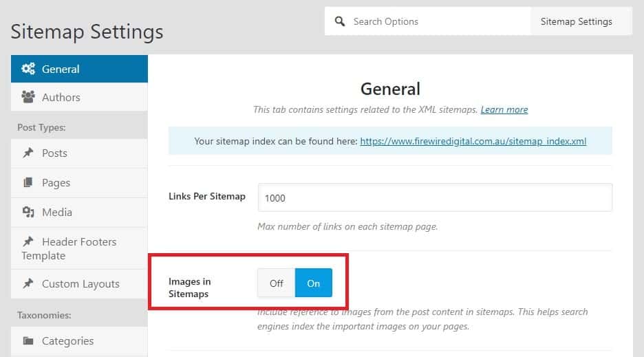Click the Posts pin icon

[x=28, y=153]
